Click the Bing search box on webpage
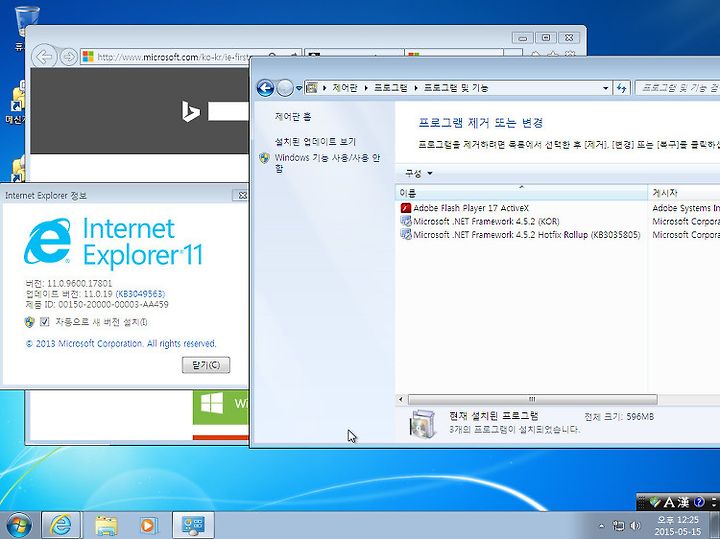 click(229, 112)
